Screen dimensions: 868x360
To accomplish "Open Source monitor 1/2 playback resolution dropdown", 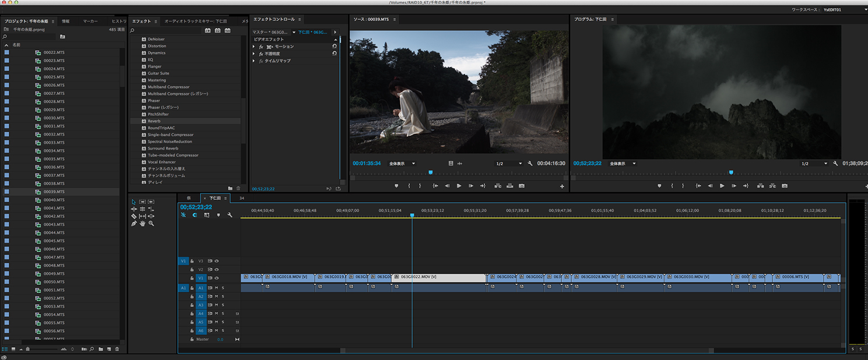I will 508,164.
